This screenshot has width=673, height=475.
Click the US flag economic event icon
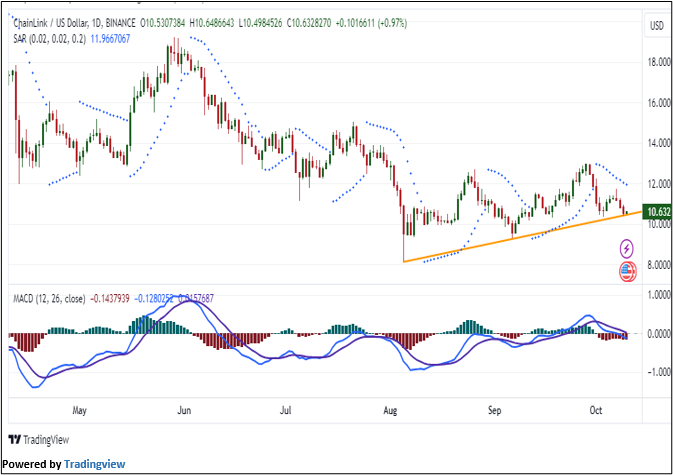pos(628,271)
